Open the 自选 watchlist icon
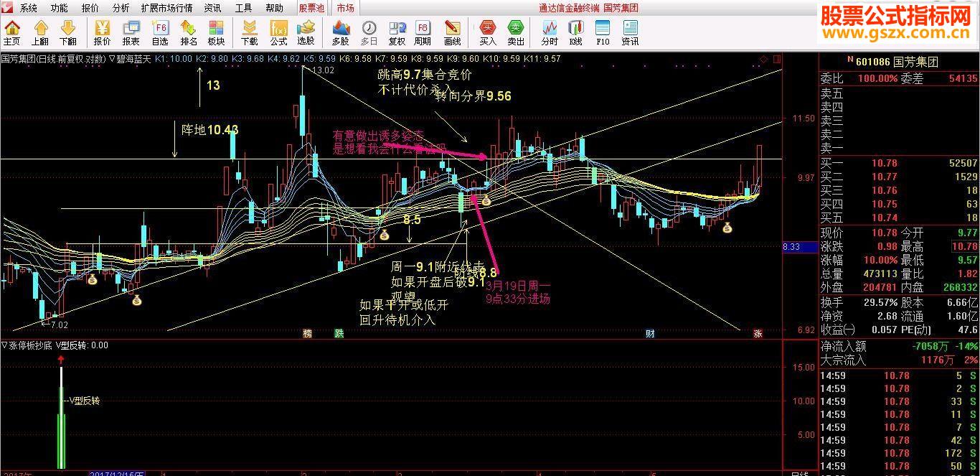980x476 pixels. tap(160, 33)
